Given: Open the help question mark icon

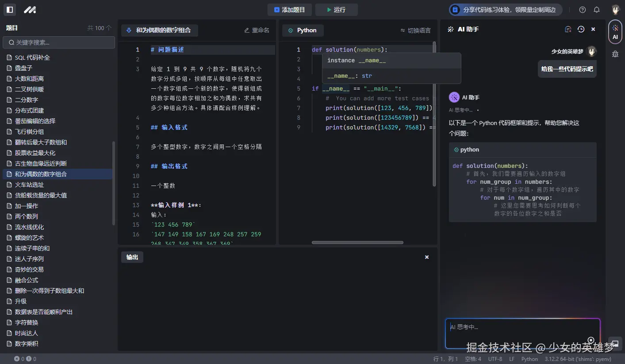Looking at the screenshot, I should [x=583, y=10].
